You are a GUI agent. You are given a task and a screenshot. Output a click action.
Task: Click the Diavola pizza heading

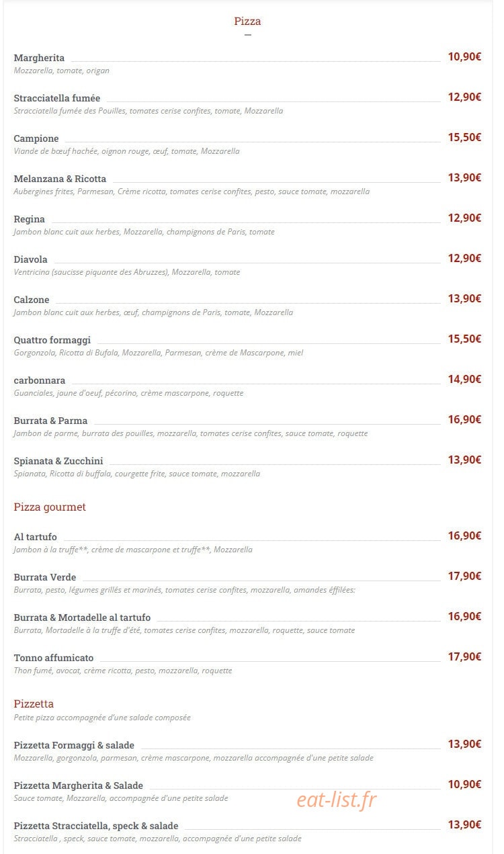point(31,259)
